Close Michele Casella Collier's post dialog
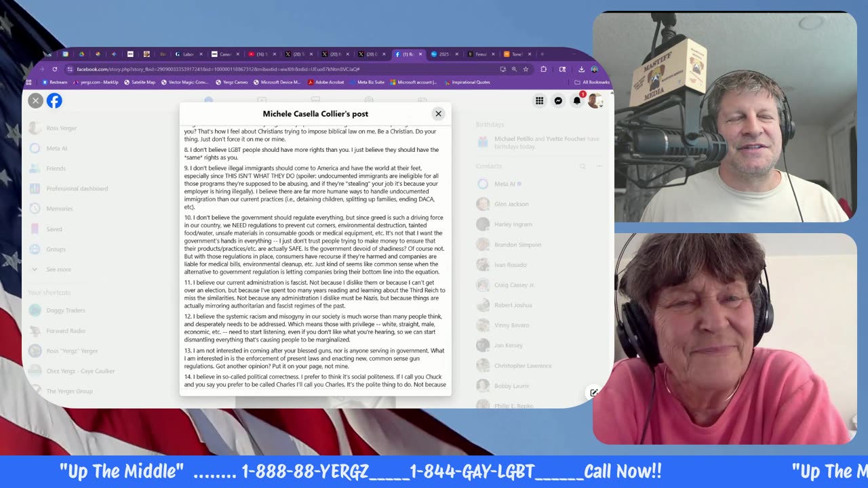The width and height of the screenshot is (868, 488). 438,114
